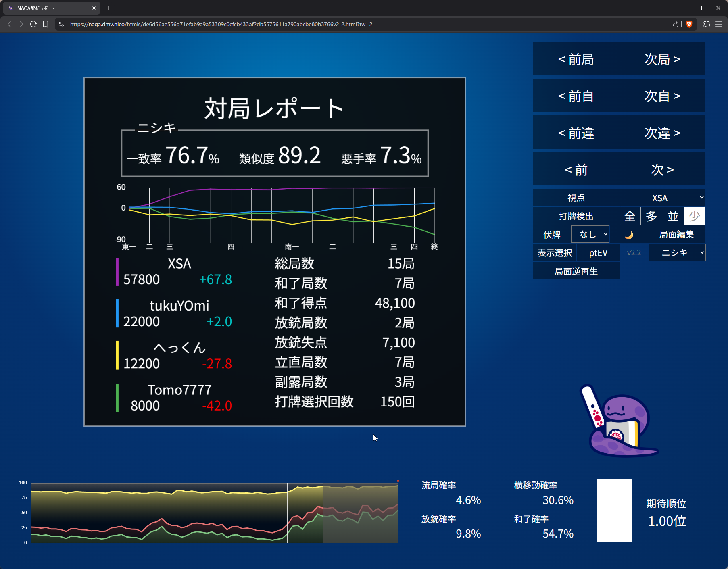Click the share page icon
Viewport: 728px width, 569px height.
(674, 24)
